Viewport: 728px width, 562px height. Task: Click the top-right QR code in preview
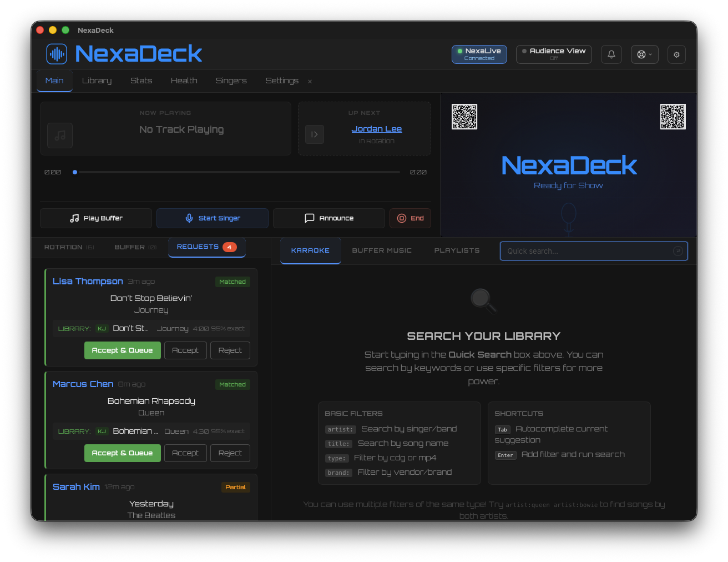(x=673, y=117)
